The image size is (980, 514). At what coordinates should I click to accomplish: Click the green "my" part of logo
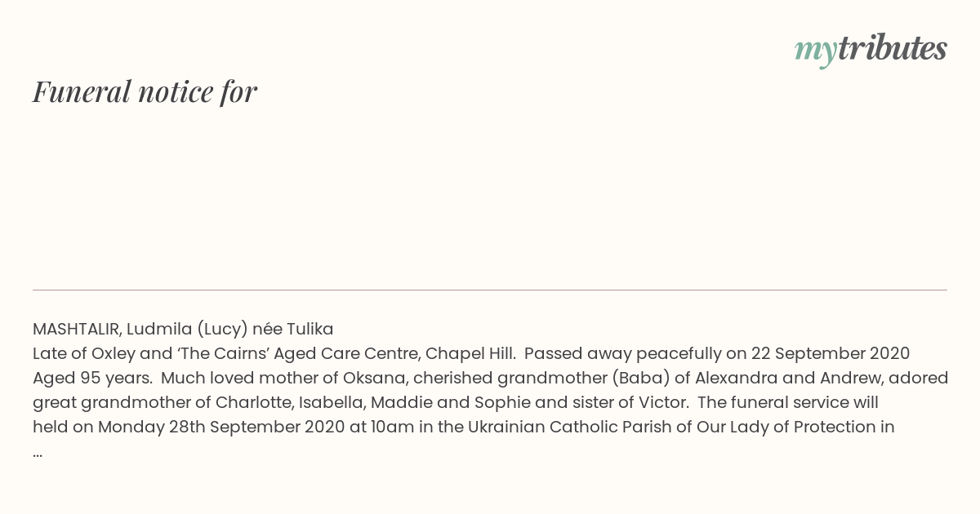(x=815, y=51)
